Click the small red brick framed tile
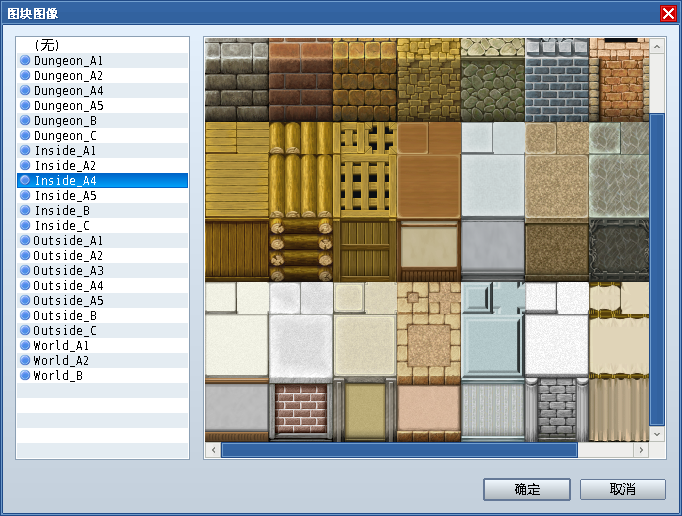The image size is (682, 516). click(301, 410)
